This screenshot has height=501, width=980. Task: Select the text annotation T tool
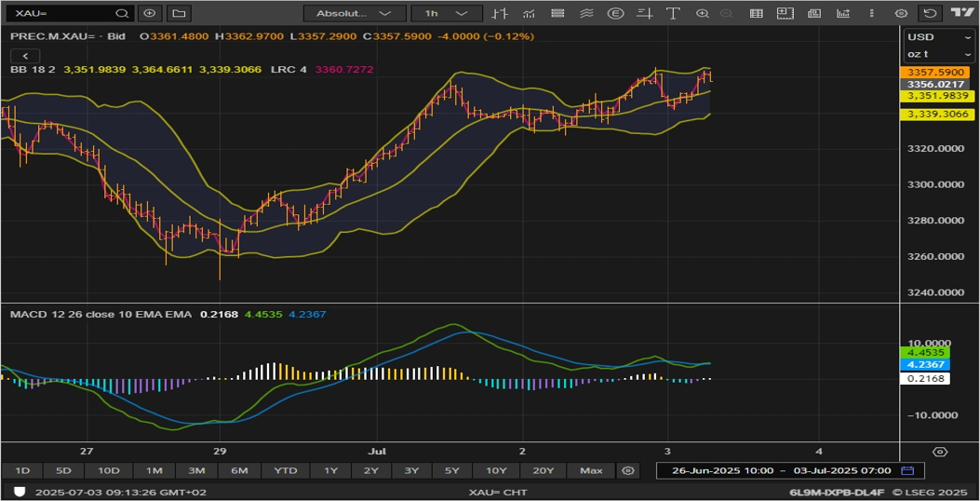tap(673, 13)
